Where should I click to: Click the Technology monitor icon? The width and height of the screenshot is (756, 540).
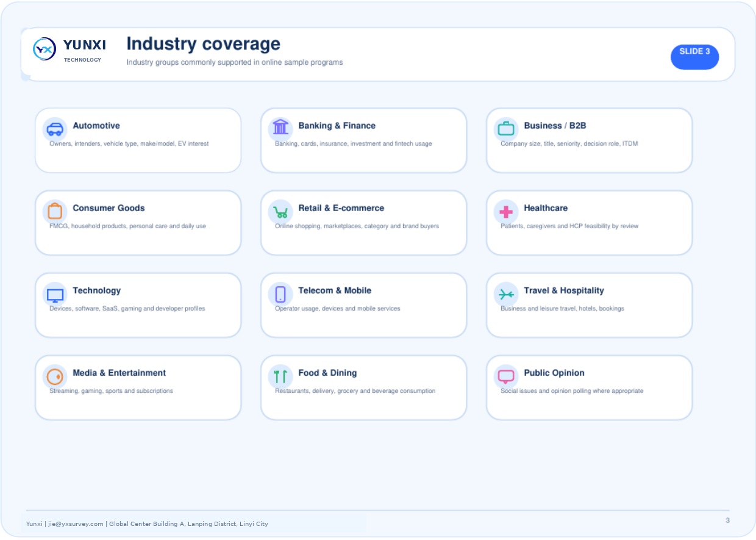pos(55,295)
